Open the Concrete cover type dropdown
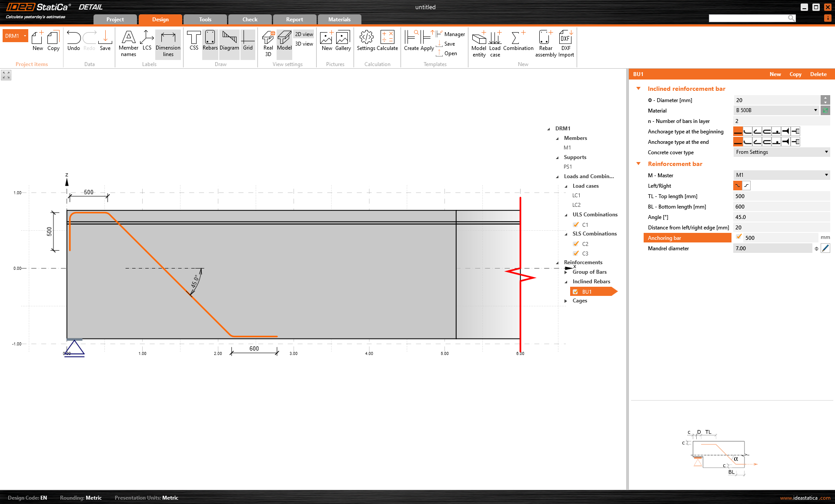The height and width of the screenshot is (504, 835). tap(781, 152)
